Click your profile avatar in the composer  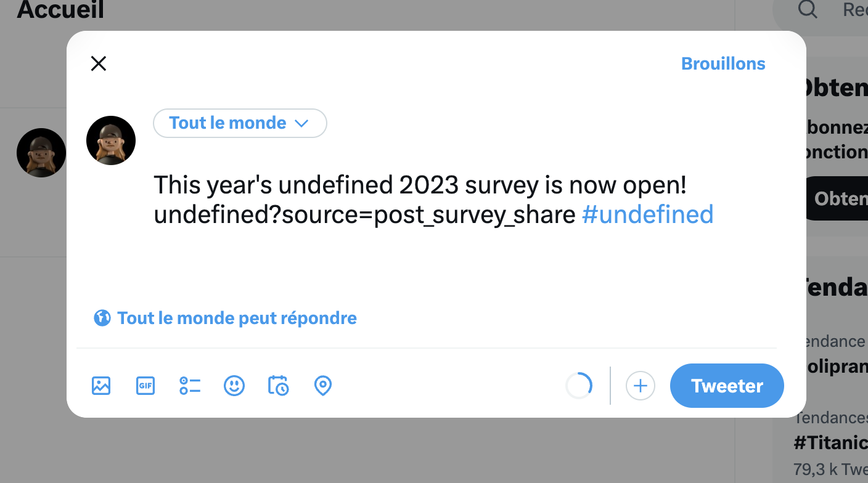click(111, 140)
